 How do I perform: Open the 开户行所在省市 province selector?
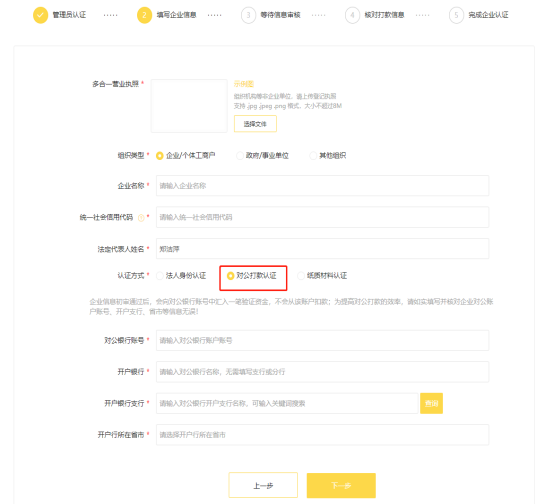click(322, 435)
